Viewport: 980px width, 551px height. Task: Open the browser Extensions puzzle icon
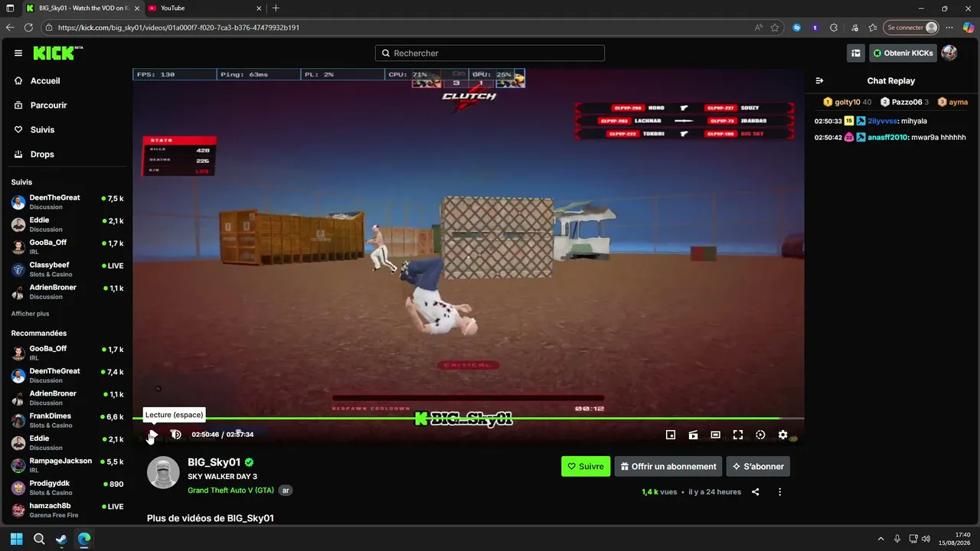pyautogui.click(x=835, y=28)
